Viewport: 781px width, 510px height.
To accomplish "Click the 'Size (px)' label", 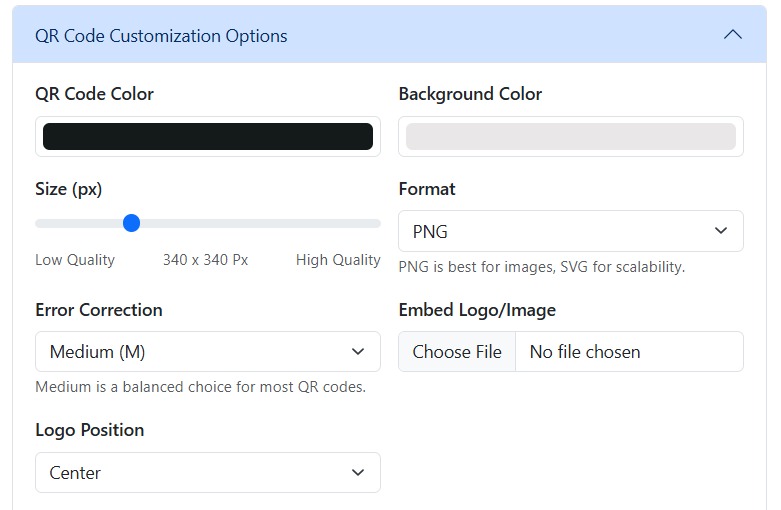I will click(x=69, y=189).
